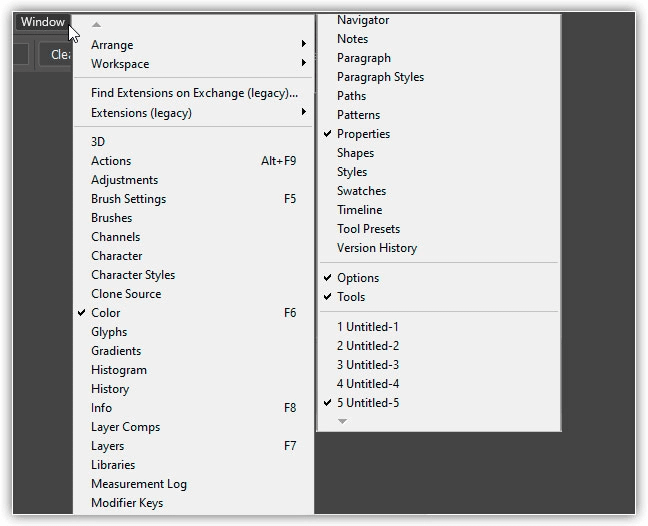
Task: Switch to document 3 Untitled-3
Action: [439, 365]
